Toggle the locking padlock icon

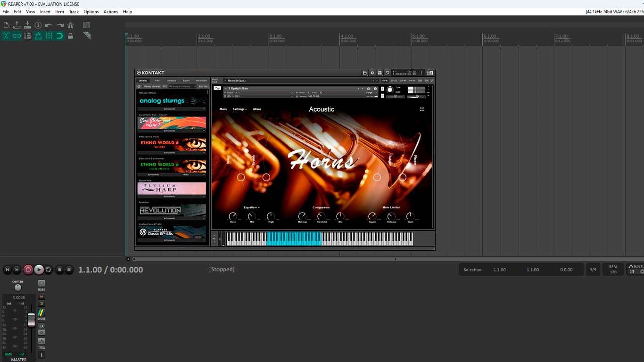coord(70,36)
